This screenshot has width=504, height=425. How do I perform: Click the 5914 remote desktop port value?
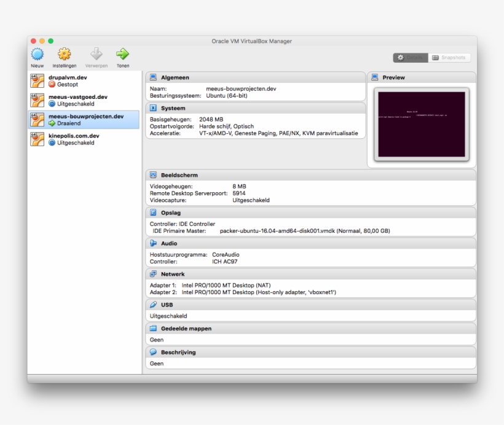239,193
